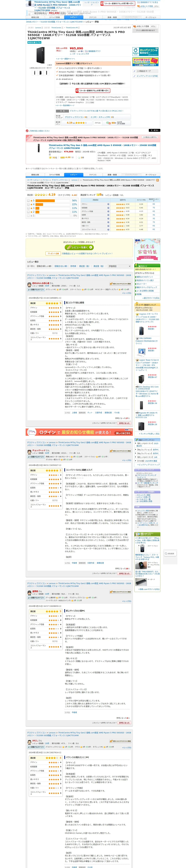
Task: Share the page with the X ポスト button
Action: click(x=154, y=130)
